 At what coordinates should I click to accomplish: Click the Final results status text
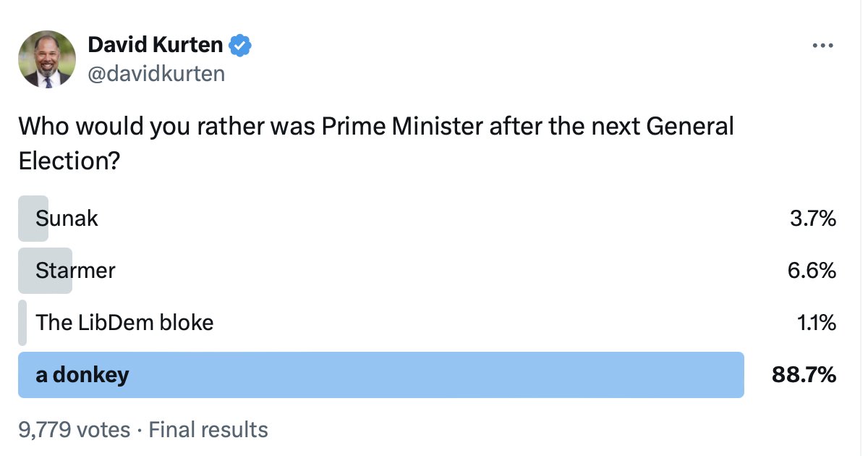click(x=208, y=430)
